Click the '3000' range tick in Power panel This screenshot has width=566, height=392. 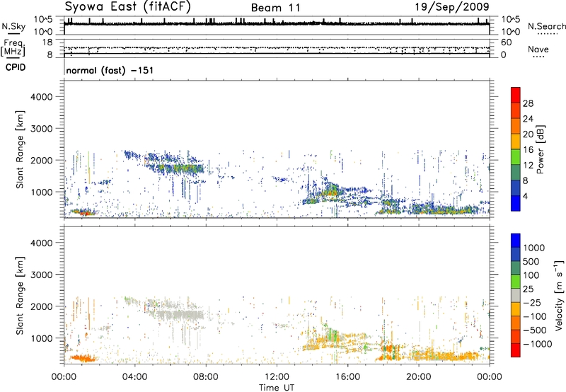[42, 129]
